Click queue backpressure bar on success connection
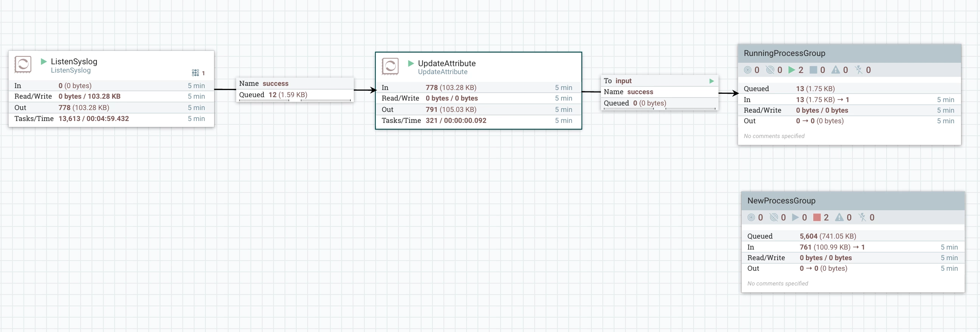The height and width of the screenshot is (332, 980). click(x=295, y=101)
